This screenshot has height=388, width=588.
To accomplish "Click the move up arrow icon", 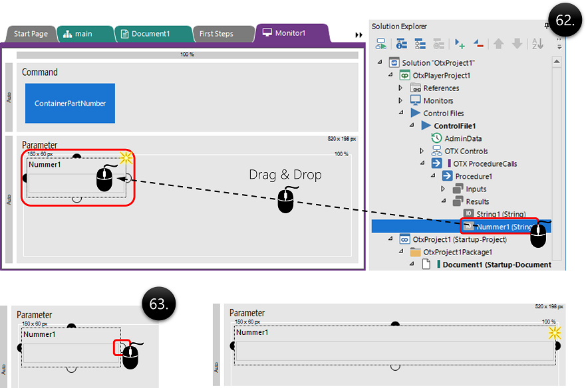I will tap(498, 44).
